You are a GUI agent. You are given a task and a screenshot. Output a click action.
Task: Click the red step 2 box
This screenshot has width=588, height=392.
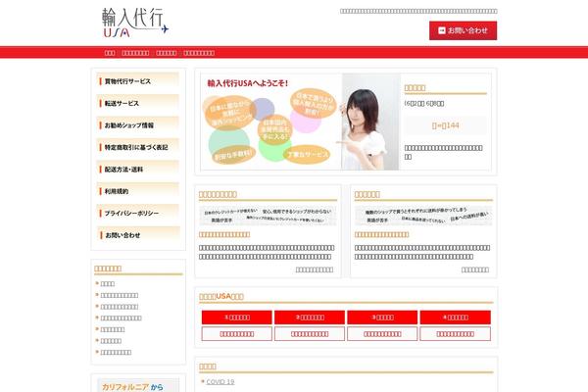310,318
